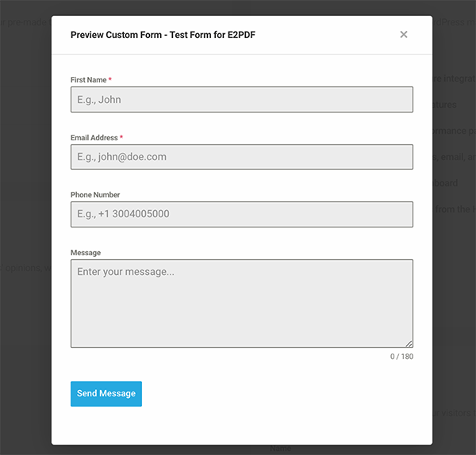
Task: Click the required asterisk next to Email Address
Action: (x=121, y=138)
